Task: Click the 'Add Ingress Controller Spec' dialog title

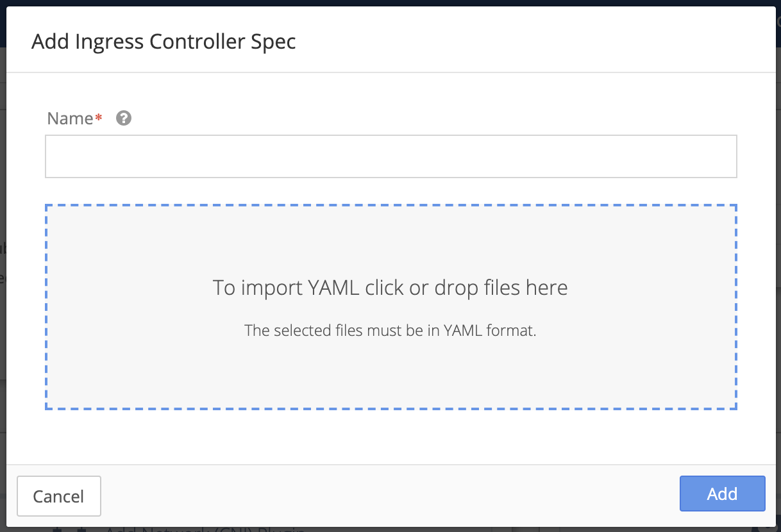Action: [164, 42]
